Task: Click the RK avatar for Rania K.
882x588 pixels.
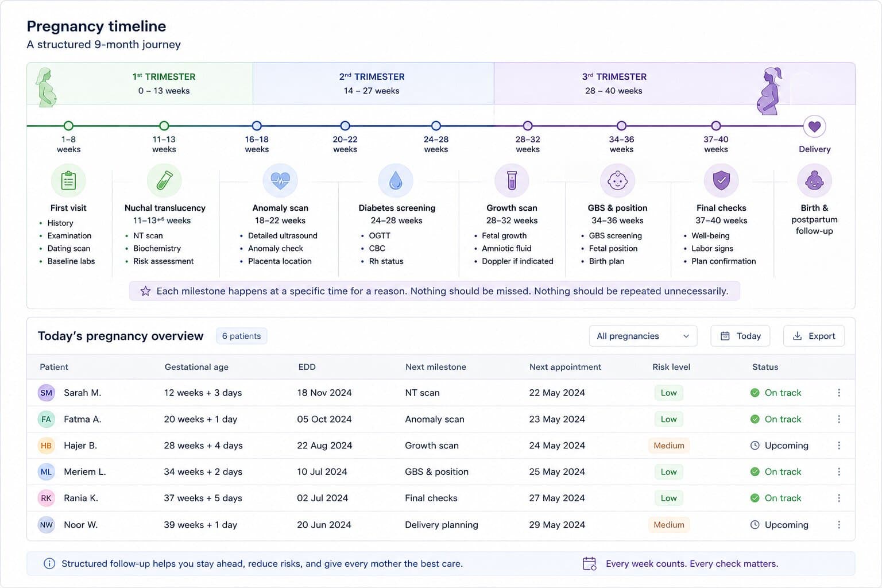Action: click(47, 498)
